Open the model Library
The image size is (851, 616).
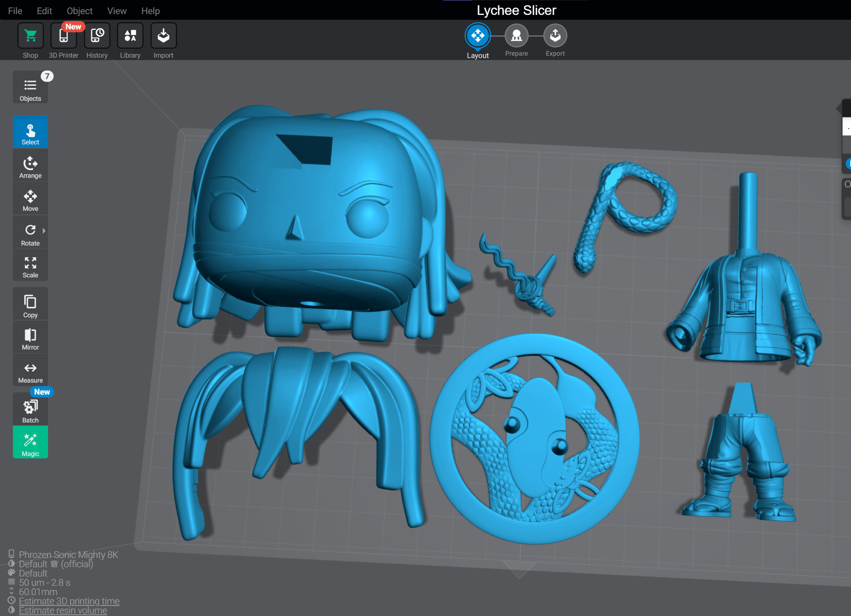pyautogui.click(x=130, y=36)
